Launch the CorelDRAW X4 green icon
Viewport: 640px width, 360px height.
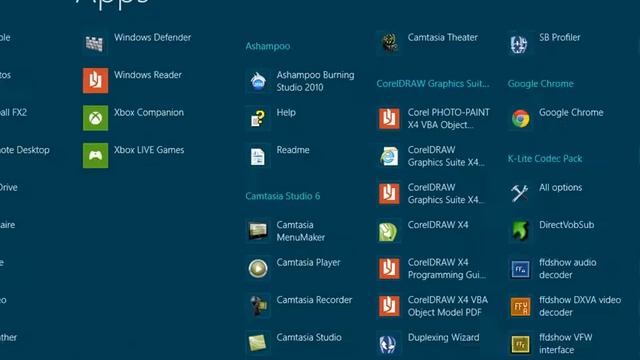pos(389,231)
